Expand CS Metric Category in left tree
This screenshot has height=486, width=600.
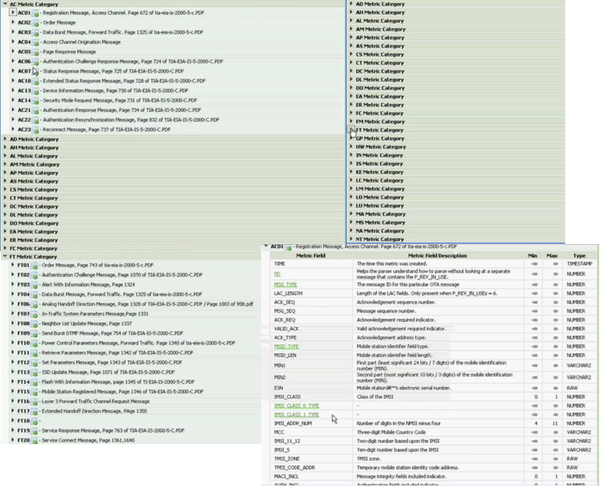[5, 189]
